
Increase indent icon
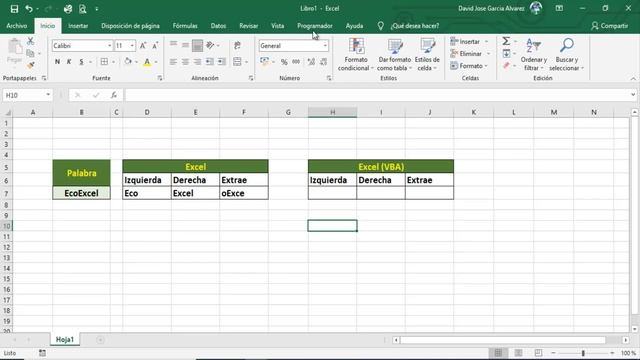click(222, 62)
